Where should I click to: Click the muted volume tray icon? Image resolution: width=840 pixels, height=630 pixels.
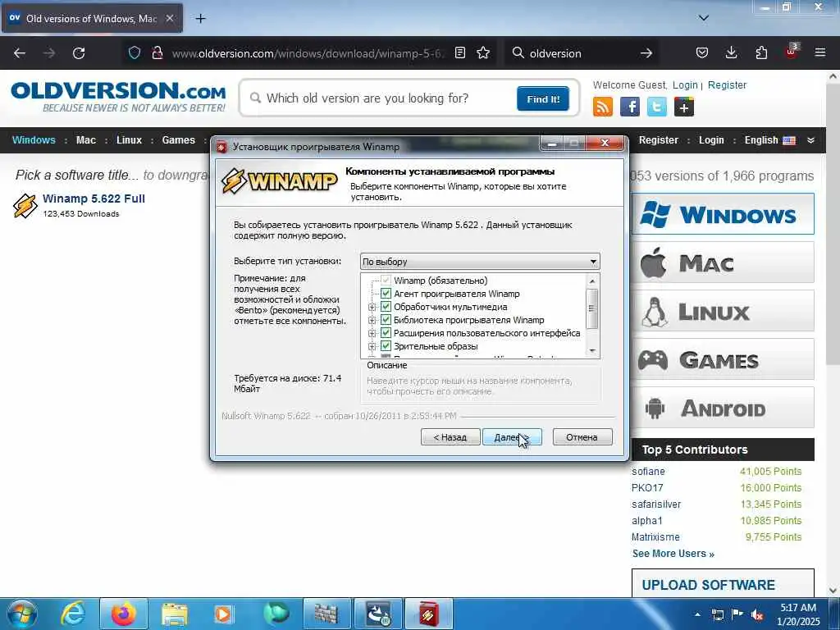(x=757, y=614)
